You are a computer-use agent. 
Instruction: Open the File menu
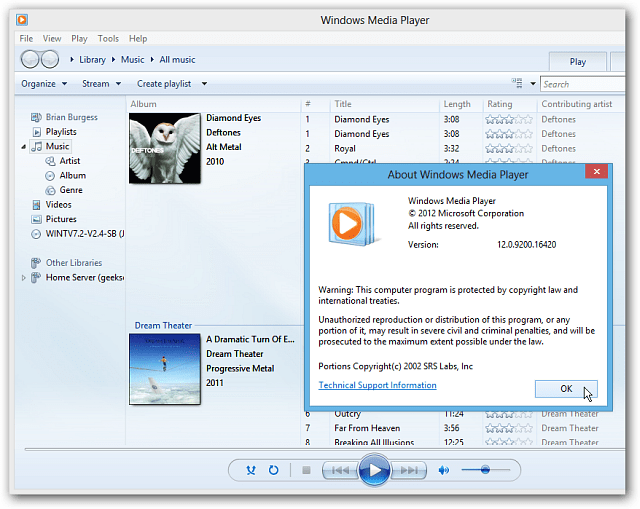26,39
